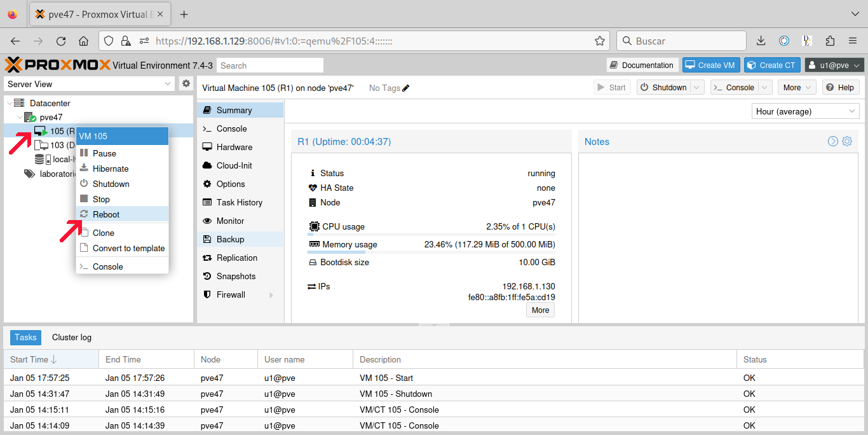Choose Reboot from the VM 105 menu
The height and width of the screenshot is (435, 868).
point(122,214)
